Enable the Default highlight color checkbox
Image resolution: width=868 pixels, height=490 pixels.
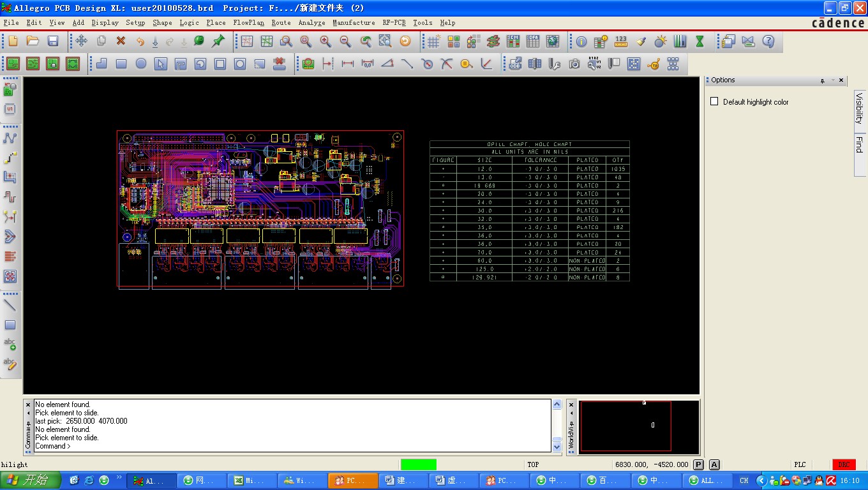click(714, 101)
